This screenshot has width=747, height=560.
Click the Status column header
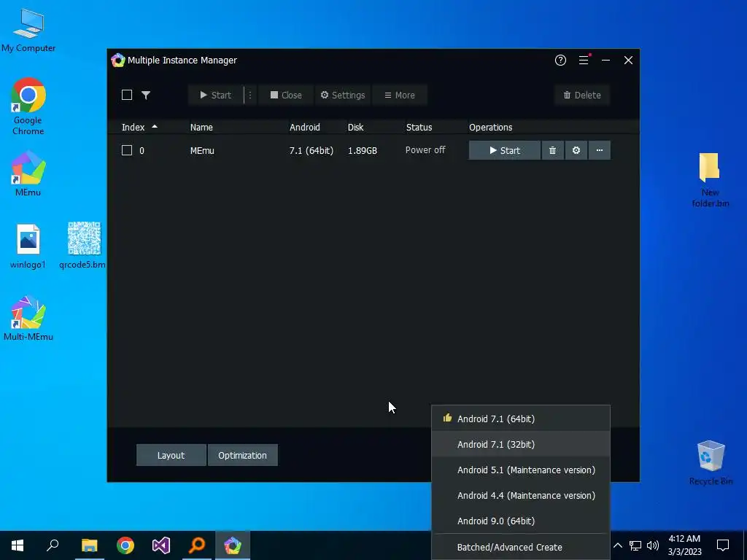click(419, 127)
